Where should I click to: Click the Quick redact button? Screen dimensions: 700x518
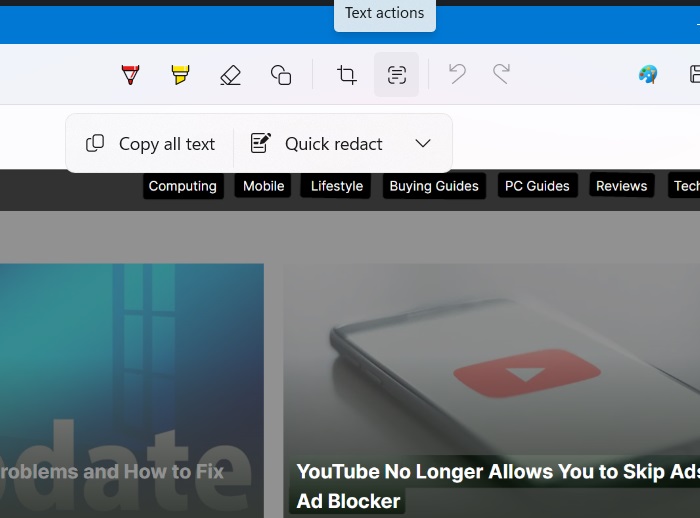pos(317,144)
